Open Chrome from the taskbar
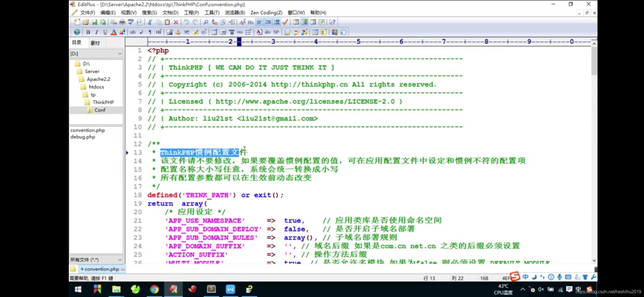This screenshot has width=644, height=297. (x=154, y=289)
